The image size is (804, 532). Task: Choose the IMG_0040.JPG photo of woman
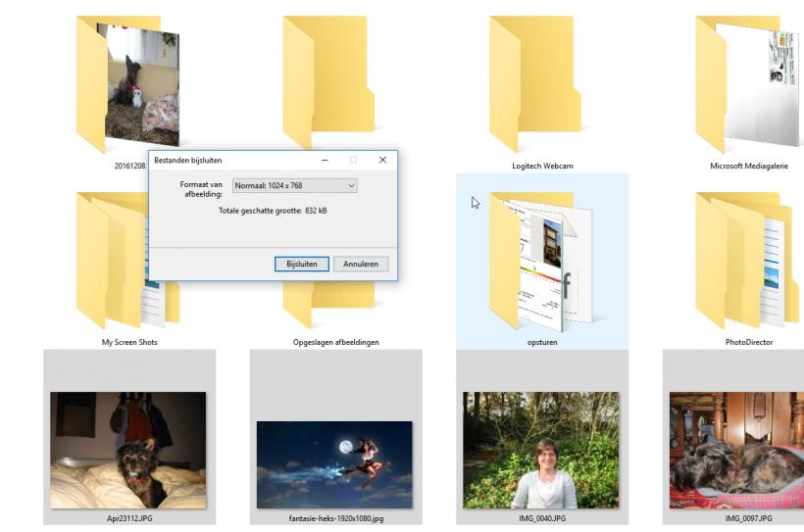click(x=541, y=449)
